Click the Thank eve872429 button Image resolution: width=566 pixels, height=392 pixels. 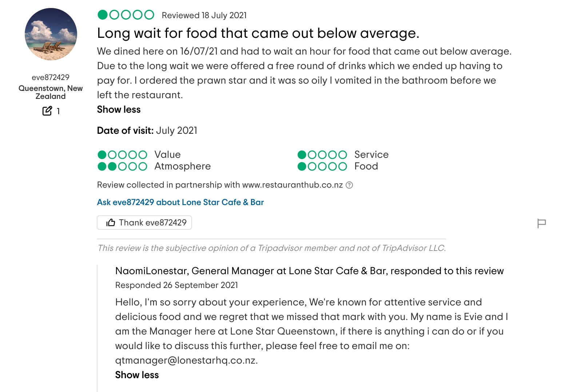tap(144, 223)
